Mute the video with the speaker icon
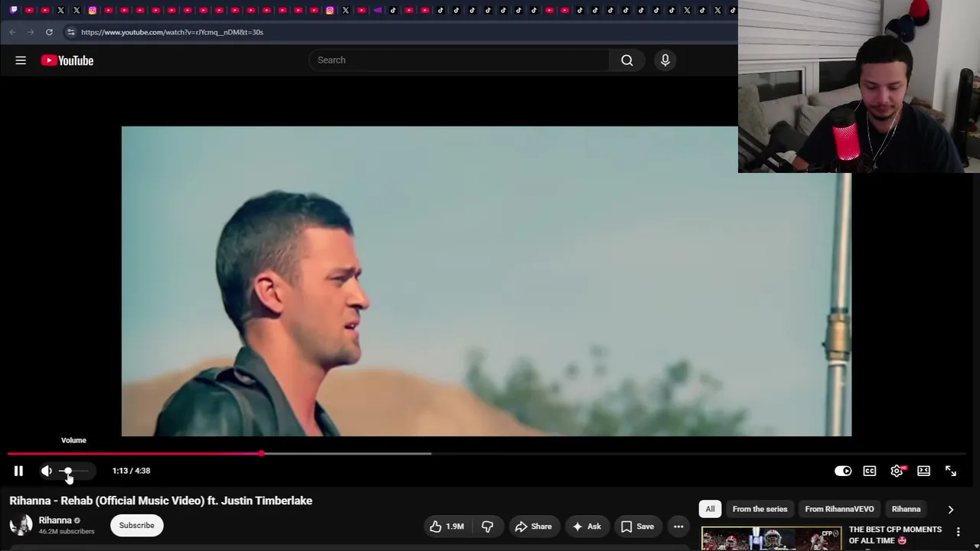Image resolution: width=980 pixels, height=551 pixels. coord(46,471)
